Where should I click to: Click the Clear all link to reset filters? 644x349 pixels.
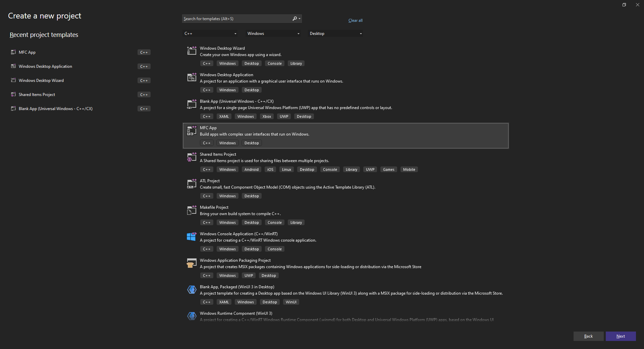(355, 20)
